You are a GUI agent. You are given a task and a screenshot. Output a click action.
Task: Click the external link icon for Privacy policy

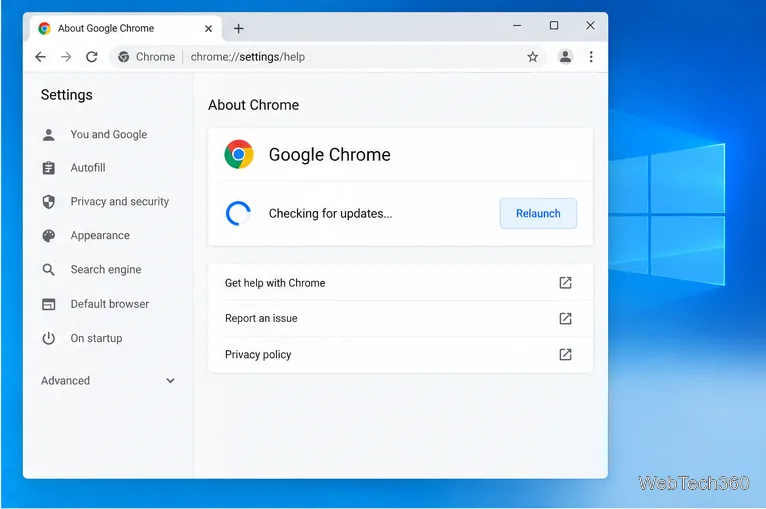point(565,355)
